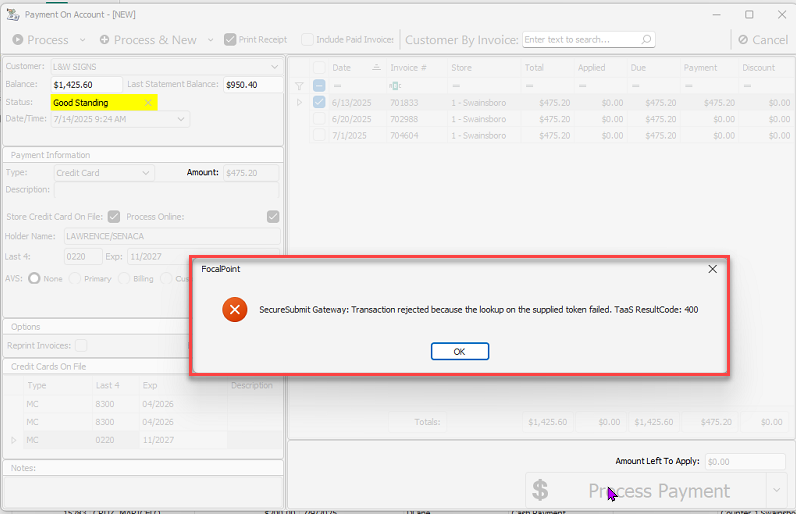Minimize the Payment On Account window

coord(716,15)
